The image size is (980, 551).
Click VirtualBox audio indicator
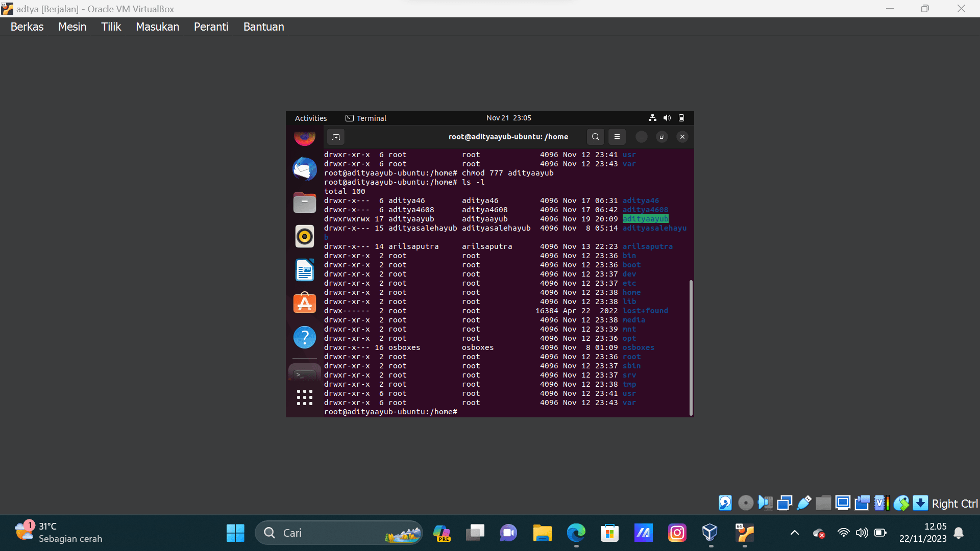[x=765, y=503]
